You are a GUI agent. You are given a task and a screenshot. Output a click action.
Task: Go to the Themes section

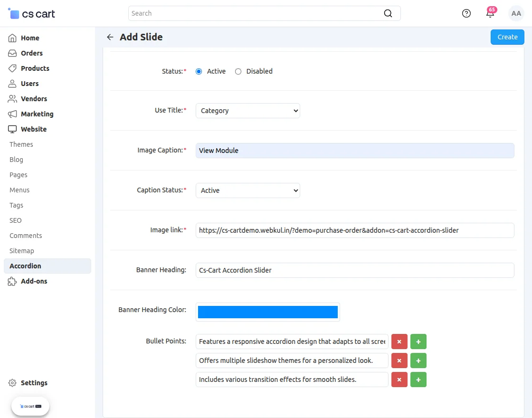[21, 144]
